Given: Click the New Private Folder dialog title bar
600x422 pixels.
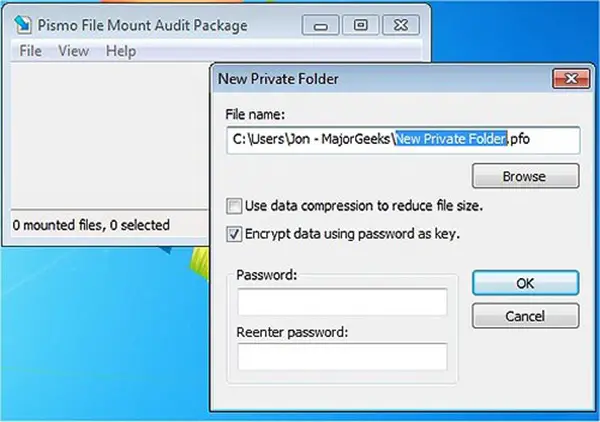Looking at the screenshot, I should 380,77.
